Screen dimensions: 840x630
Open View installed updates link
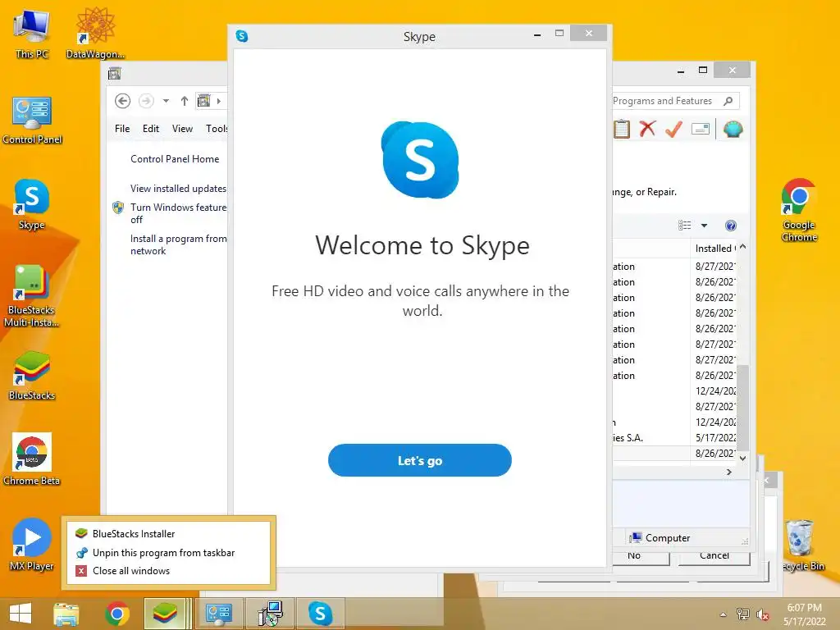(178, 189)
